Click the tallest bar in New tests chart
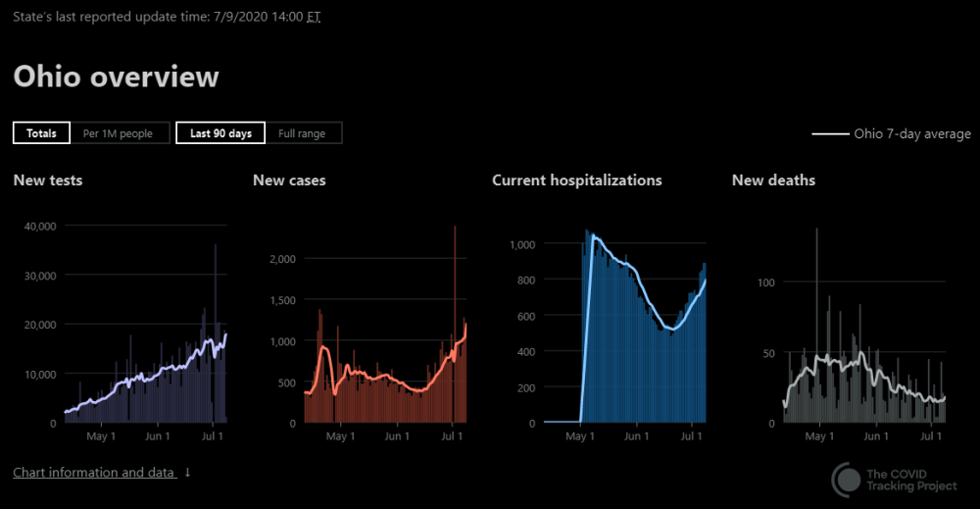This screenshot has width=980, height=509. [216, 333]
